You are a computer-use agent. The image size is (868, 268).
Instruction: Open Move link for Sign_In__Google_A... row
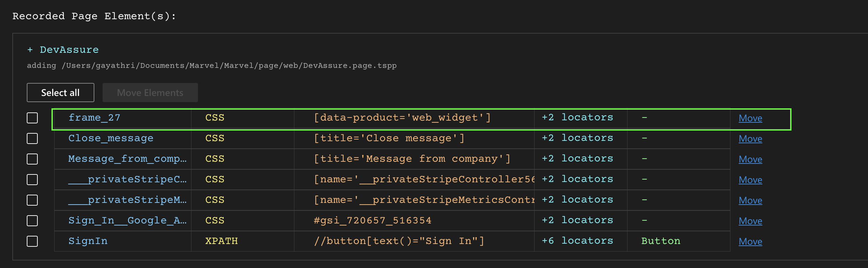tap(750, 221)
